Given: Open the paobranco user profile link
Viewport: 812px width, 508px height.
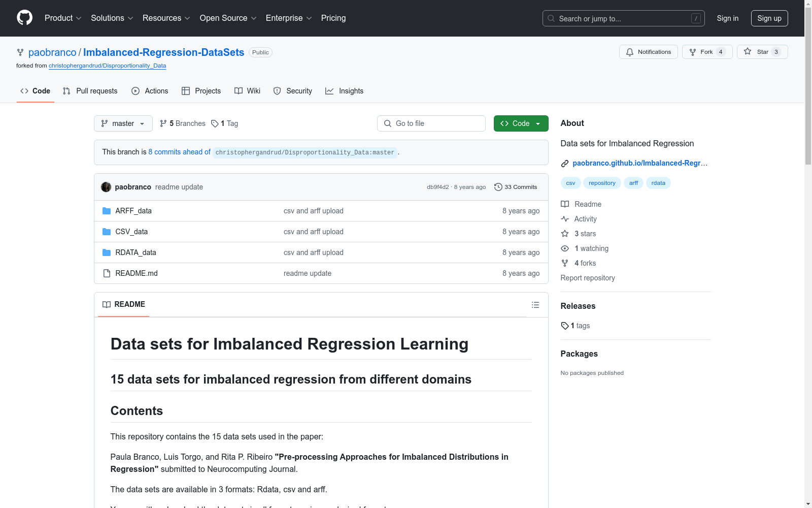Looking at the screenshot, I should pos(52,52).
